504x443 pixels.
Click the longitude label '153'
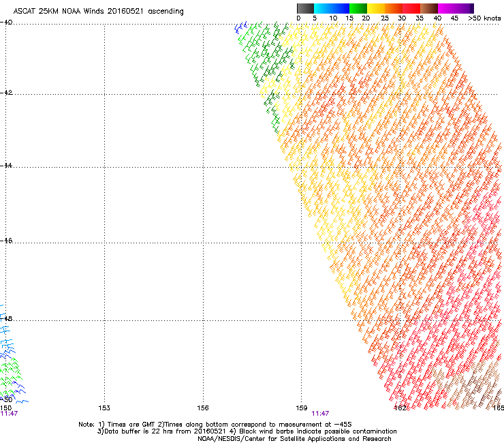(x=104, y=408)
